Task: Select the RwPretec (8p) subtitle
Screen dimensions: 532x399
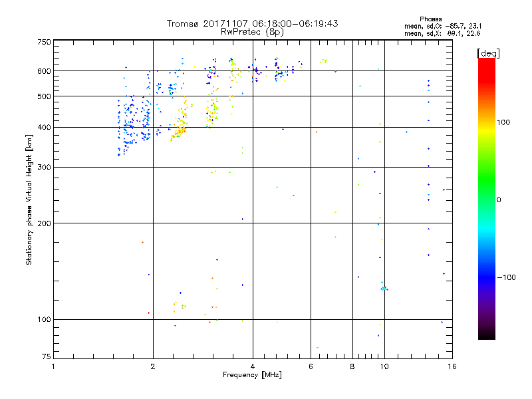Action: pos(252,31)
